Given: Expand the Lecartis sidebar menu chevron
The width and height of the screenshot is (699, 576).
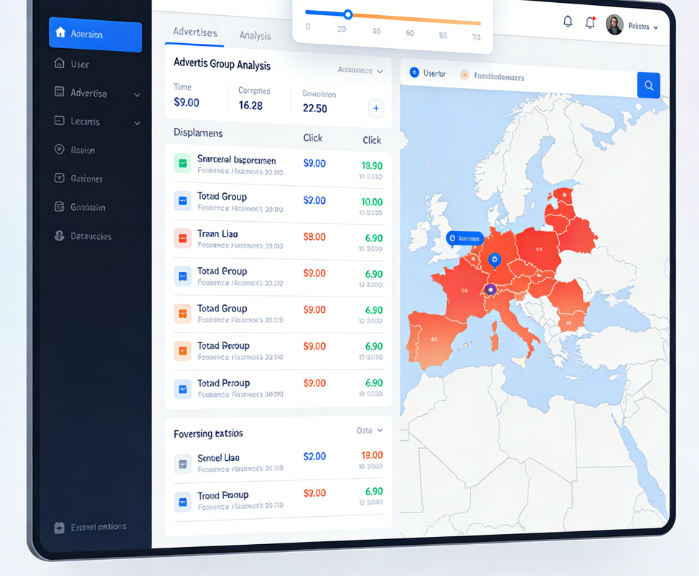Looking at the screenshot, I should [137, 123].
